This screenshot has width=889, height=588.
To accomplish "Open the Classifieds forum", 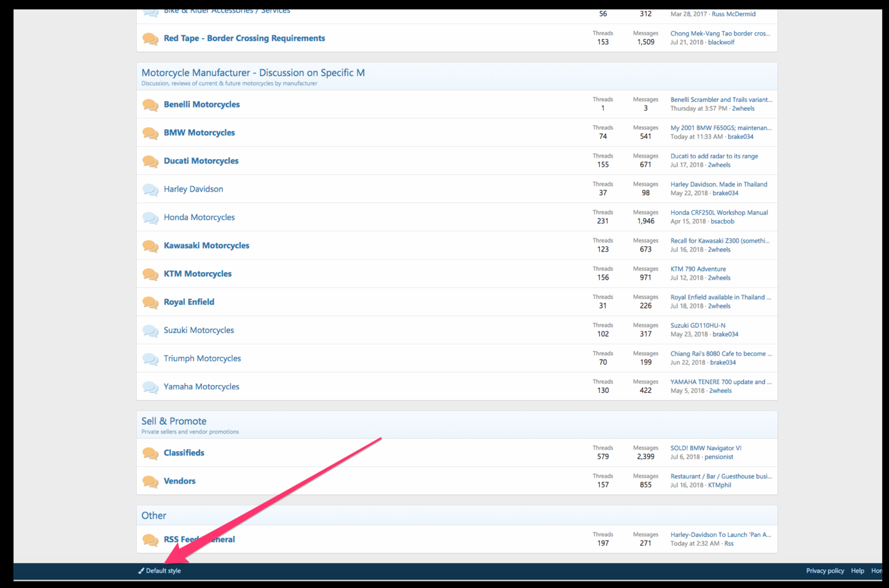I will 184,453.
